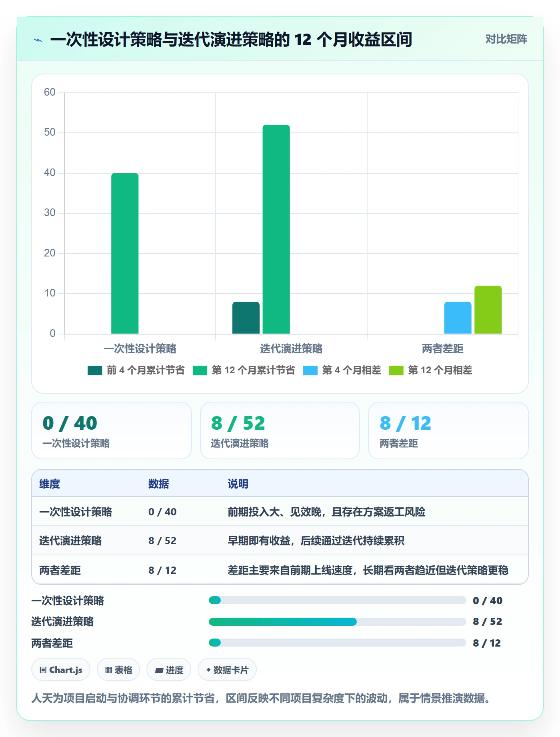Click the description 前期投入大、见效晚，且存在方案返工风险

[x=326, y=512]
